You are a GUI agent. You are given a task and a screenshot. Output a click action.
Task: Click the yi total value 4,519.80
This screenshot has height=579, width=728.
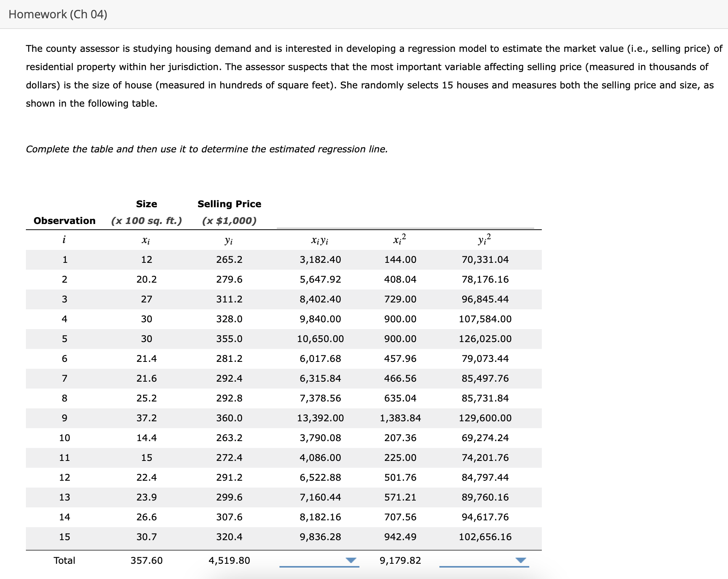pos(229,560)
